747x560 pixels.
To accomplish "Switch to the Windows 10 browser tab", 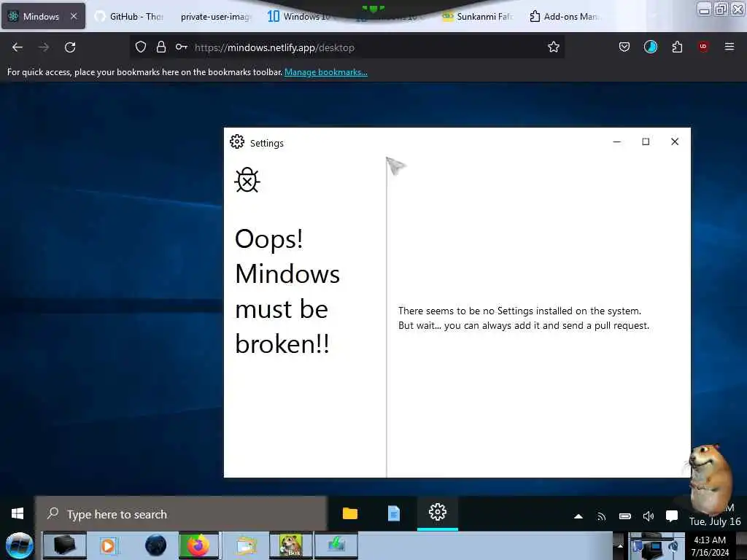I will [298, 16].
